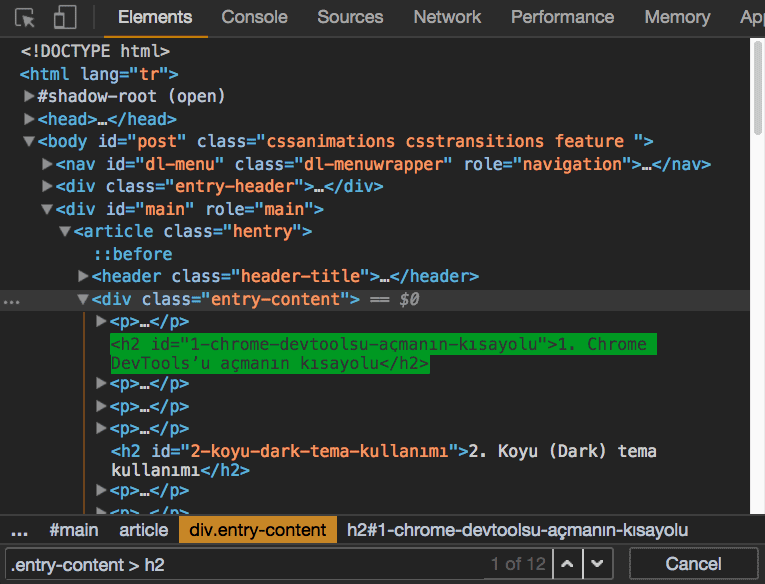Go to next search result arrow
The image size is (765, 584).
597,564
